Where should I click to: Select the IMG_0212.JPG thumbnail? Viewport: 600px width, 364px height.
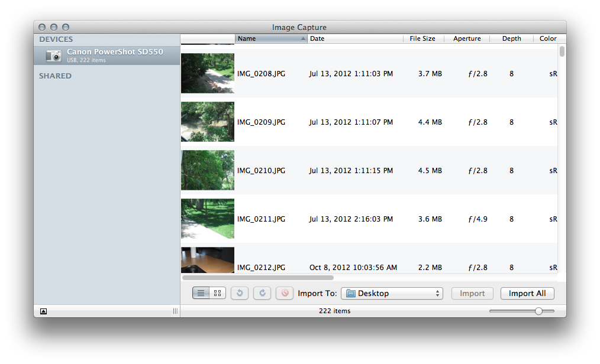[x=208, y=260]
